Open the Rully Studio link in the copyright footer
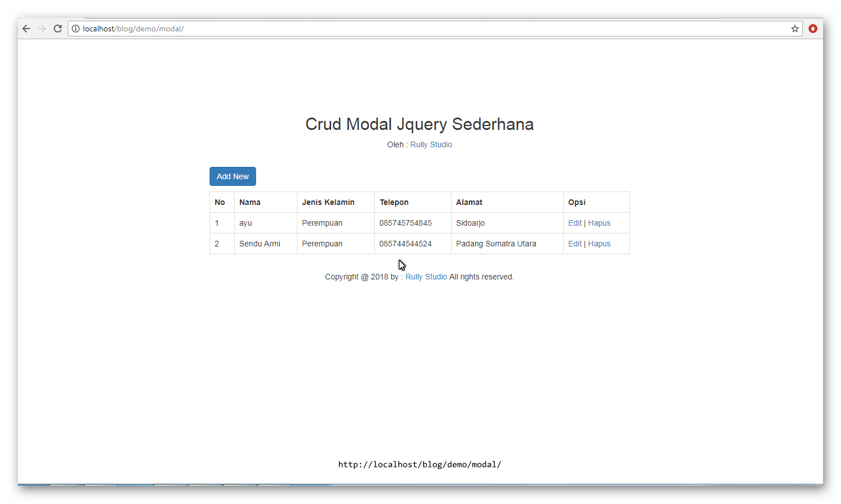The width and height of the screenshot is (841, 504). [426, 276]
